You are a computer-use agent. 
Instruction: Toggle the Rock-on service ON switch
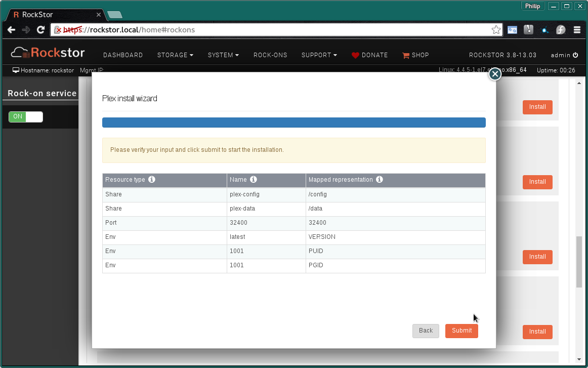(x=26, y=116)
